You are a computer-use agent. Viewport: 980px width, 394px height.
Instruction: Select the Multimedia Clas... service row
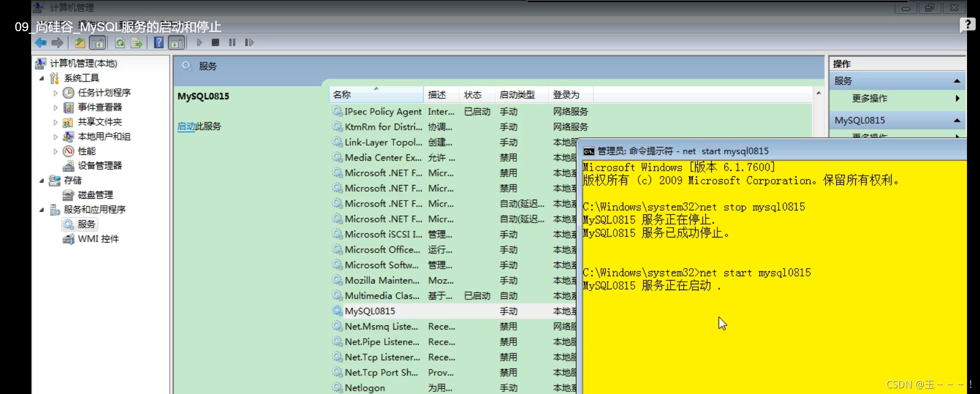(x=453, y=296)
